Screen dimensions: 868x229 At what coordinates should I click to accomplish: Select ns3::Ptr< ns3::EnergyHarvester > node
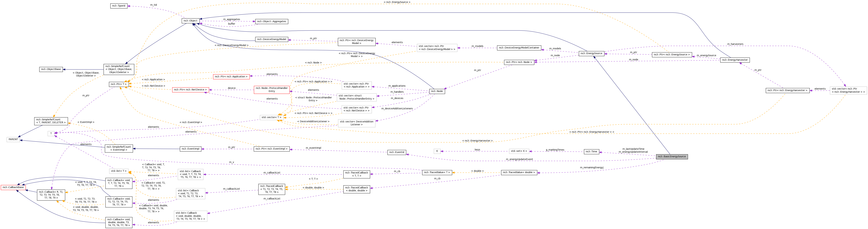[x=787, y=90]
